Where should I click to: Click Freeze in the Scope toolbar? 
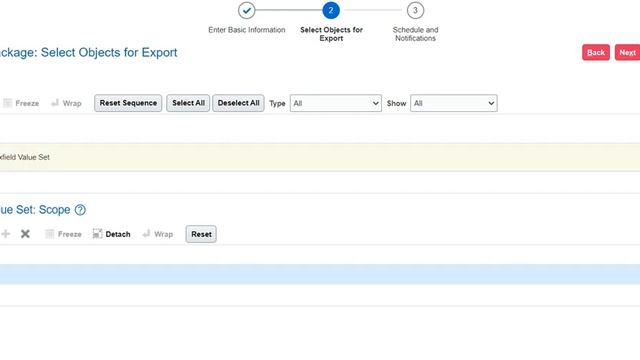click(63, 234)
